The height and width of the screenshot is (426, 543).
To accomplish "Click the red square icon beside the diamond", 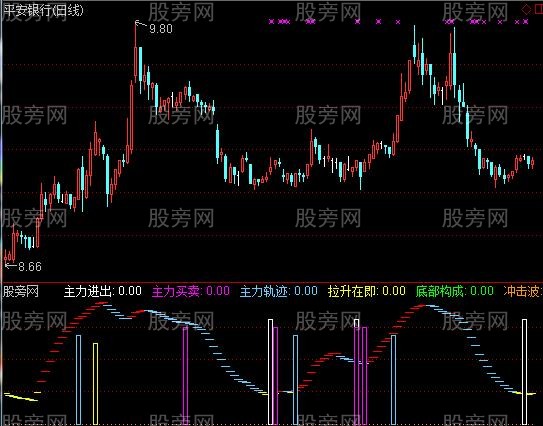I will click(x=538, y=10).
